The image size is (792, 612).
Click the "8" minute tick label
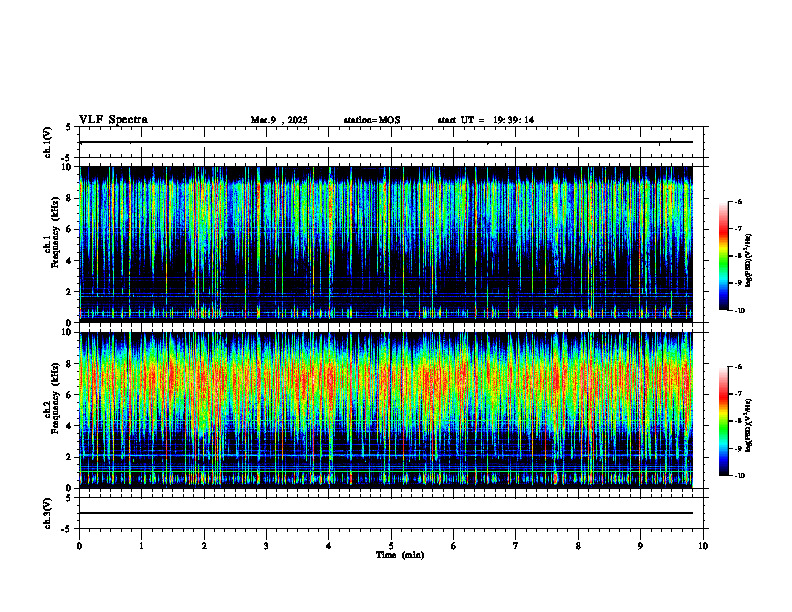578,546
